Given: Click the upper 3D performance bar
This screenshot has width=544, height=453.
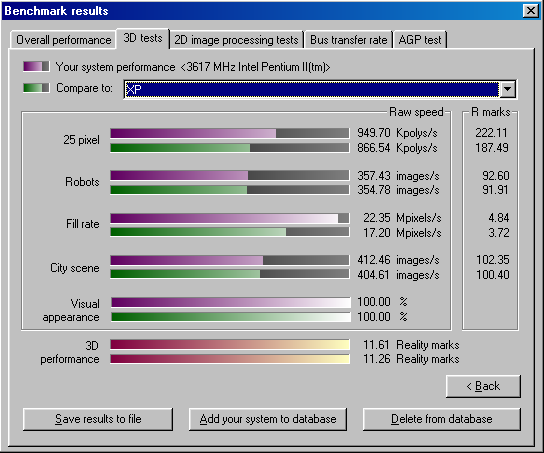Looking at the screenshot, I should click(230, 344).
